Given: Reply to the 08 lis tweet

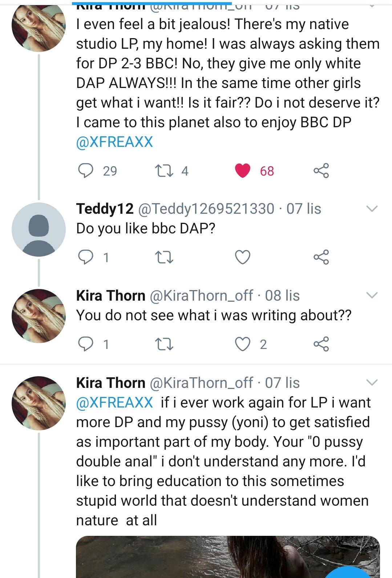Looking at the screenshot, I should point(85,344).
